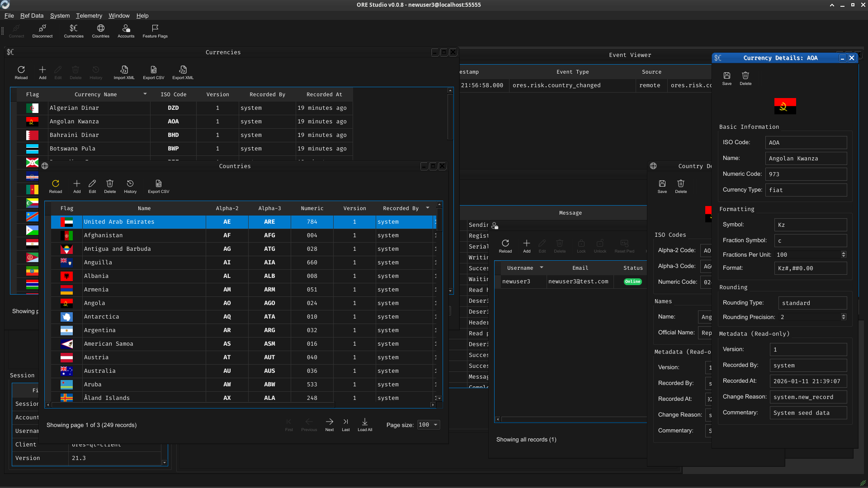Click the Accounts toolbar icon
The height and width of the screenshot is (488, 868).
point(126,31)
